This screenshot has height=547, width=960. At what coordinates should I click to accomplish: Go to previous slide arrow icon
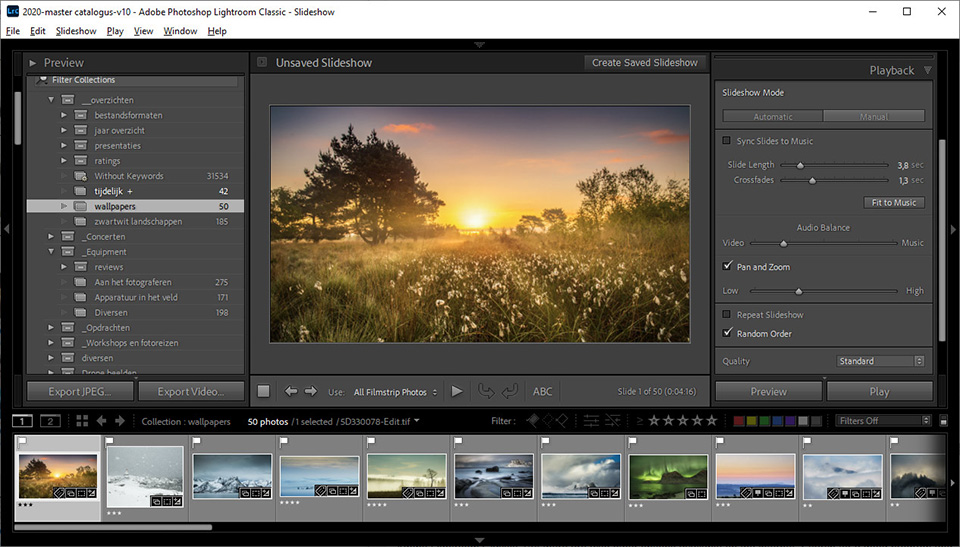click(291, 391)
